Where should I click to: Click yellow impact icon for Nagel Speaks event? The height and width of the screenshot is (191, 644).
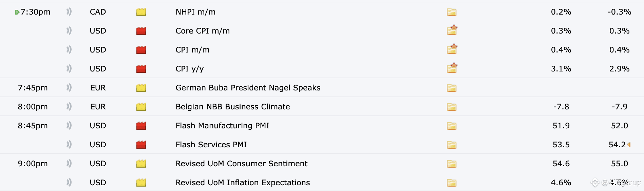141,88
